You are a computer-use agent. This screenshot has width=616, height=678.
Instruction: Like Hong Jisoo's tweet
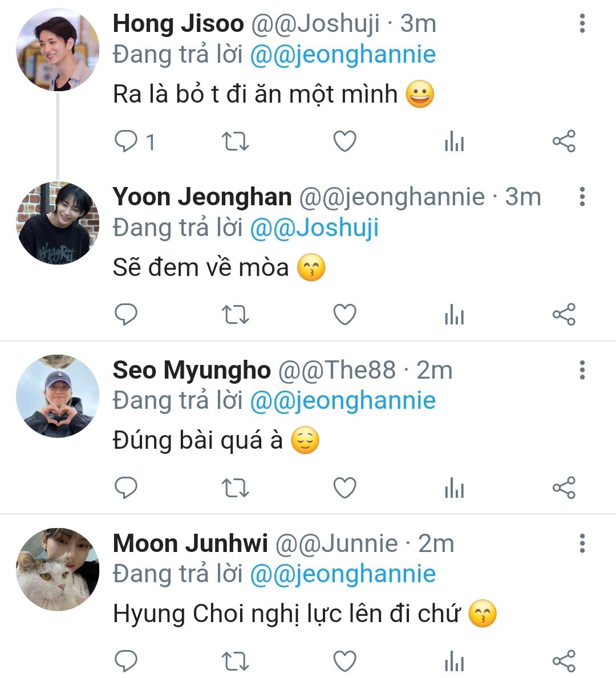click(x=345, y=141)
